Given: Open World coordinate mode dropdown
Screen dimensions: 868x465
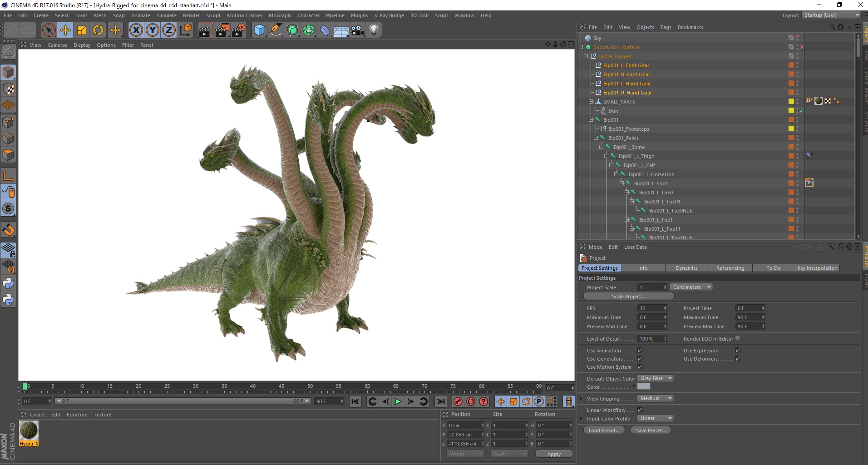Looking at the screenshot, I should [465, 454].
